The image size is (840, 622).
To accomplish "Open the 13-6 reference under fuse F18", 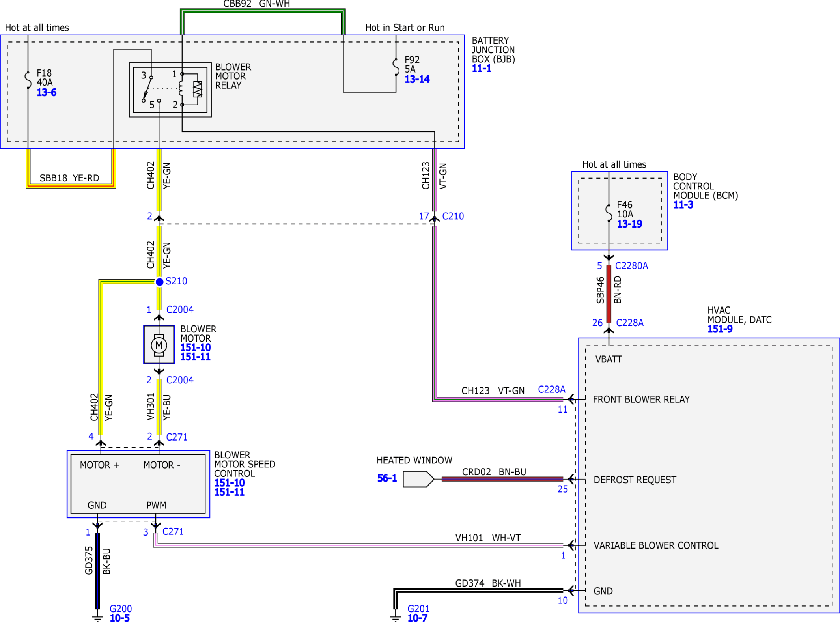I will (47, 93).
